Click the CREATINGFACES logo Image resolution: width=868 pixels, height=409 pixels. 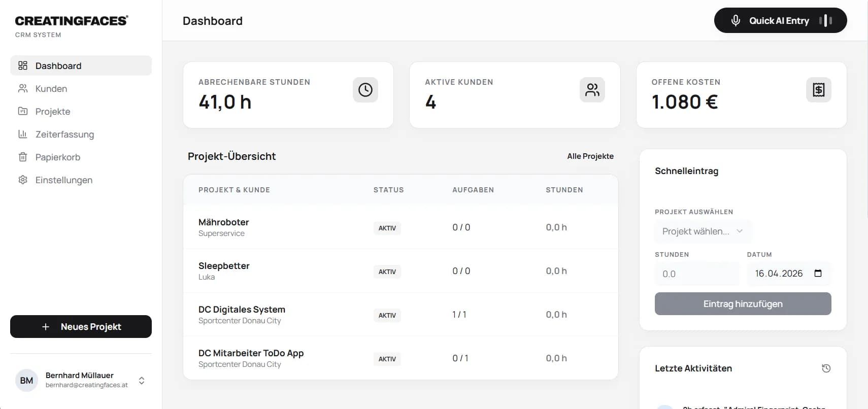tap(72, 21)
